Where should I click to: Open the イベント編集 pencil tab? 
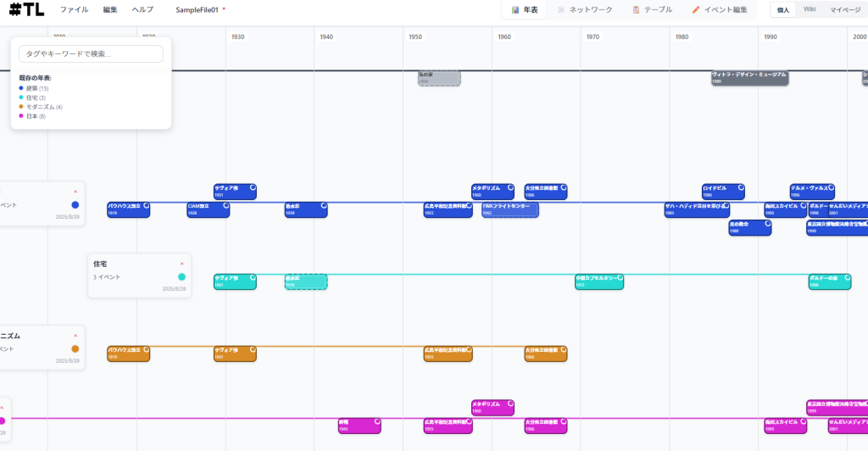click(x=720, y=10)
